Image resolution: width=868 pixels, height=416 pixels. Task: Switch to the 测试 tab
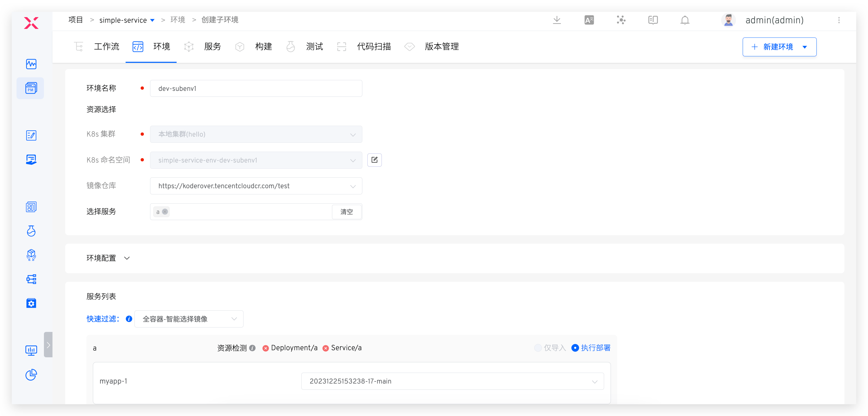click(x=304, y=47)
